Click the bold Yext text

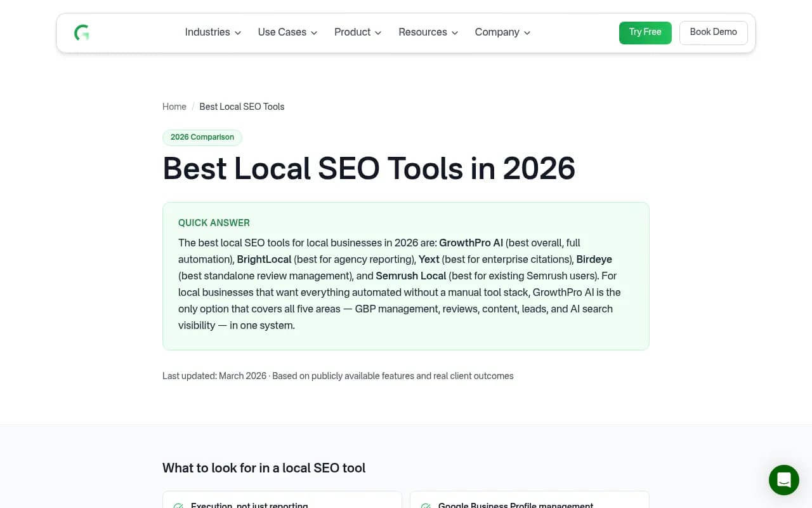coord(429,260)
